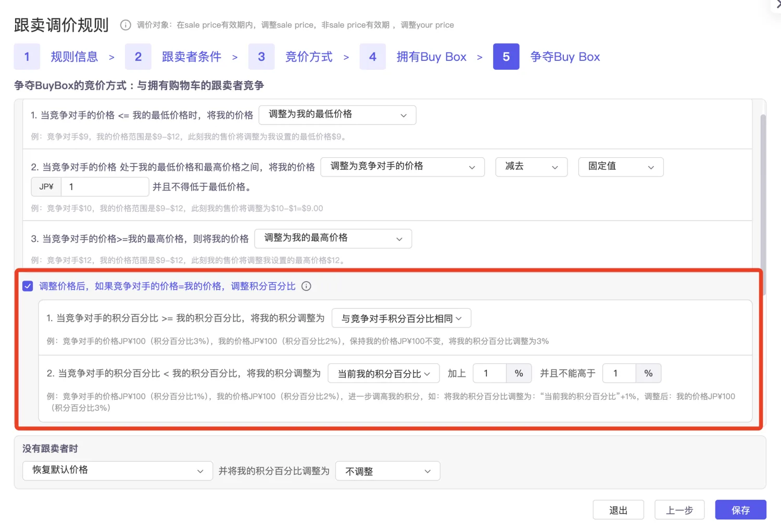
Task: Open the 固定值 dropdown
Action: click(621, 167)
